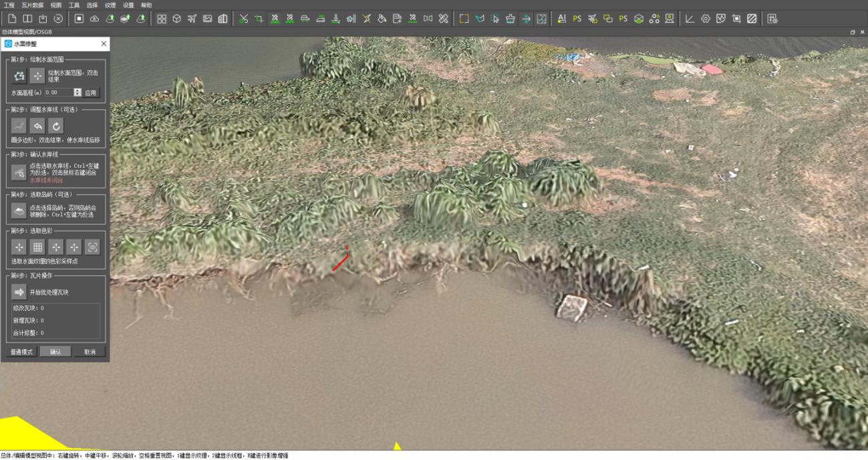
Task: Click the draw water range icon in step 1
Action: point(19,76)
